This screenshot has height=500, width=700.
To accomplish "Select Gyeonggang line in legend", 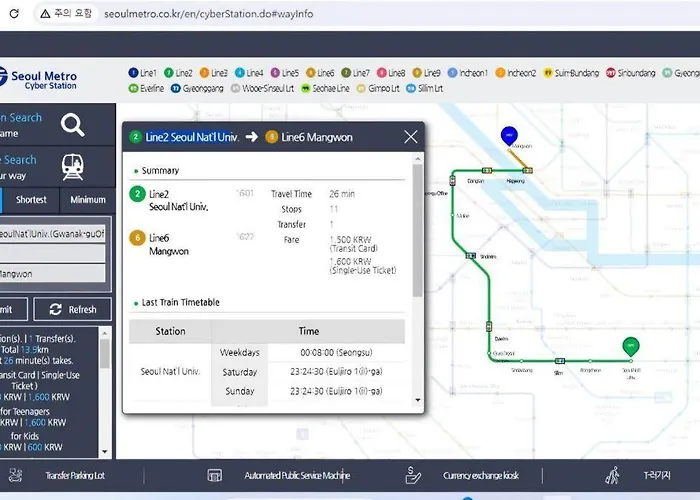I will 197,88.
